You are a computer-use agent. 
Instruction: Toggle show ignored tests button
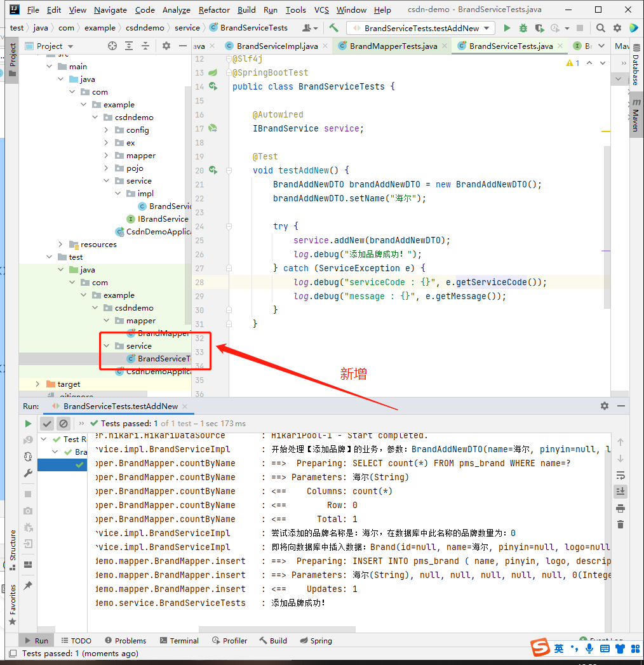[64, 423]
